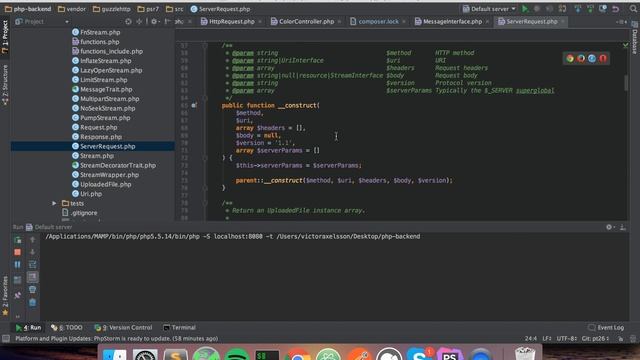Image resolution: width=640 pixels, height=360 pixels.
Task: Hide the Run tool window
Action: click(623, 227)
